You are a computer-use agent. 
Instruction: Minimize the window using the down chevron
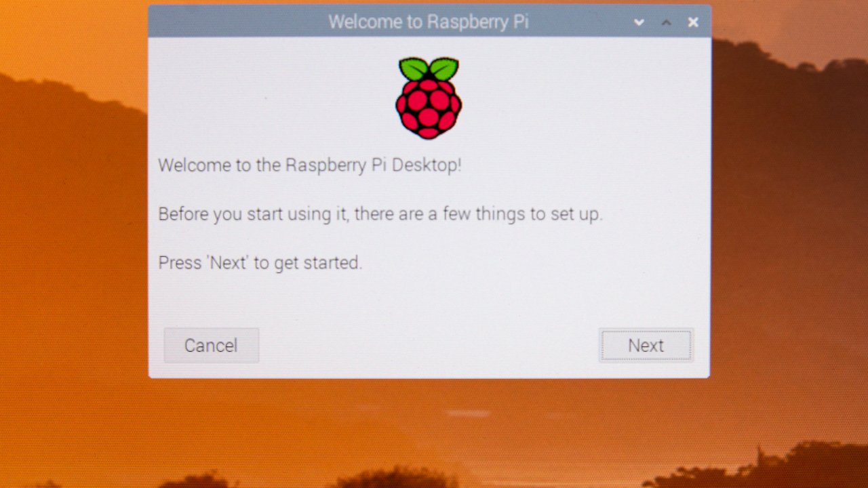(x=639, y=22)
